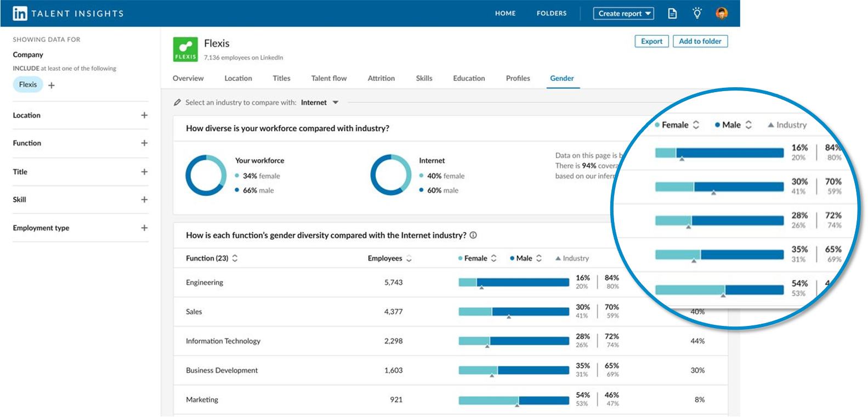868x417 pixels.
Task: Sort by Male column arrows
Action: [x=539, y=258]
